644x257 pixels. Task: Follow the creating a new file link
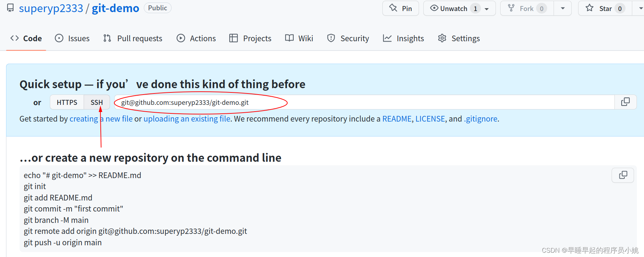pos(101,119)
